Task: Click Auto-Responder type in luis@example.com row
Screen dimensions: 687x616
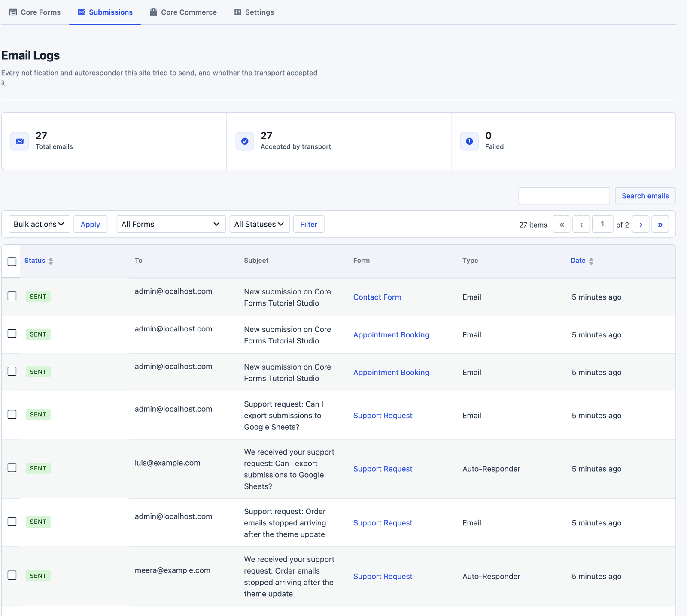Action: point(491,469)
